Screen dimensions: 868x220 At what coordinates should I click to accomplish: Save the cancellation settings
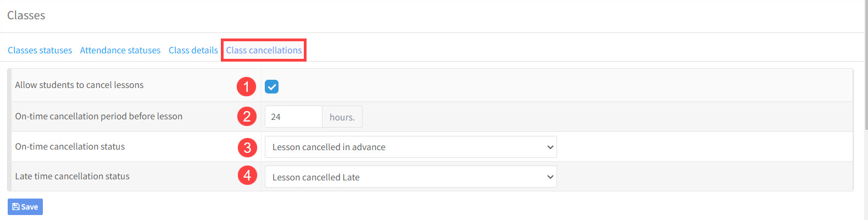(x=25, y=207)
